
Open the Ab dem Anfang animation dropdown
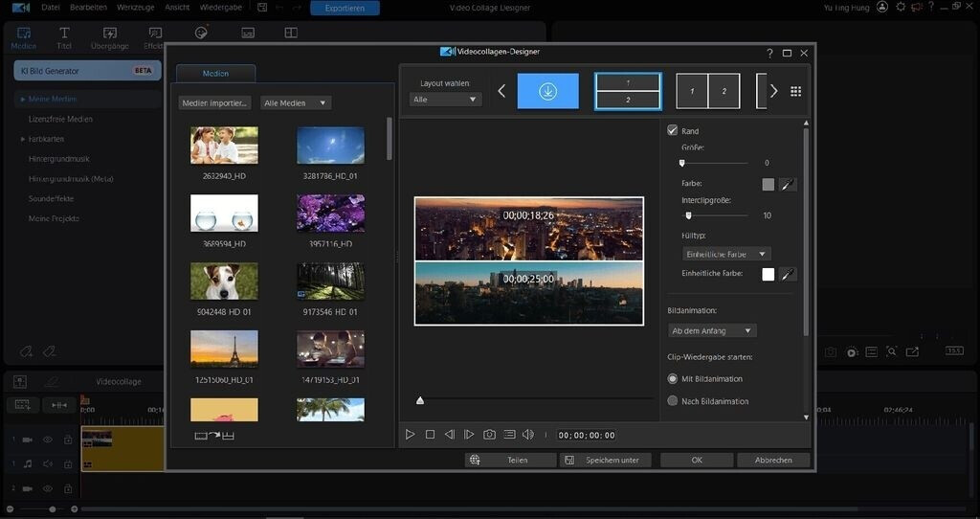coord(712,330)
